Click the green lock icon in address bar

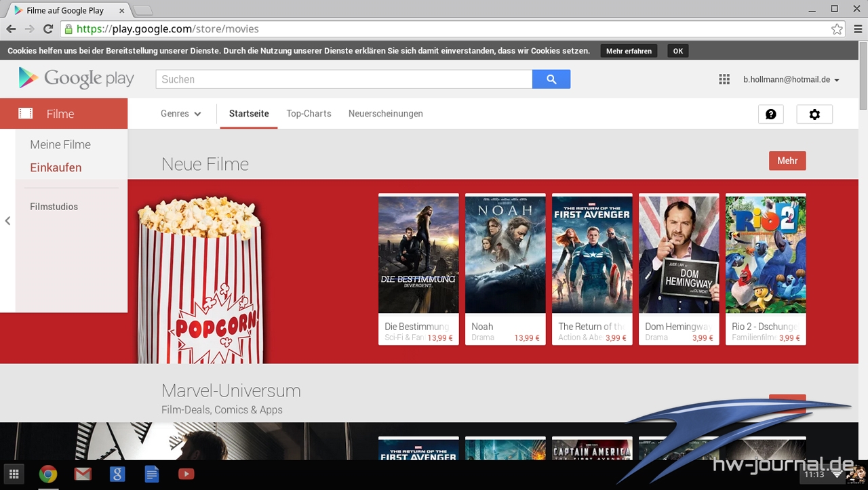(x=68, y=29)
